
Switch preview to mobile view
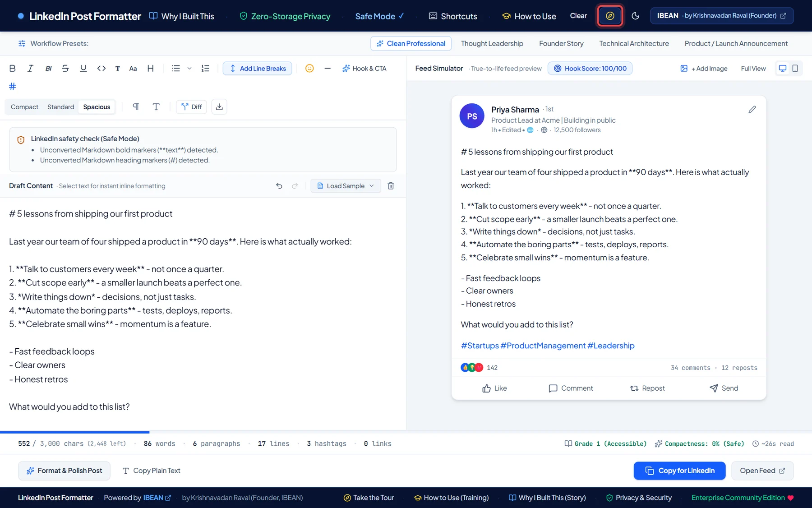795,69
